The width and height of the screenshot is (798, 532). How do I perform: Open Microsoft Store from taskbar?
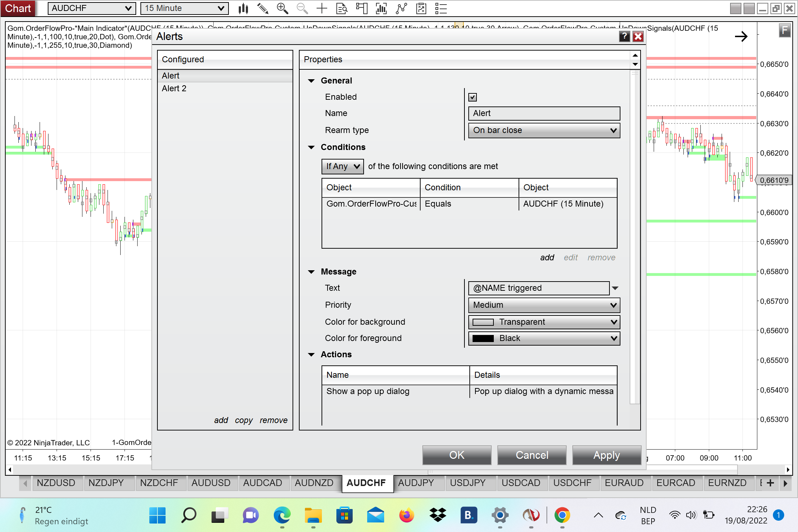pos(344,515)
